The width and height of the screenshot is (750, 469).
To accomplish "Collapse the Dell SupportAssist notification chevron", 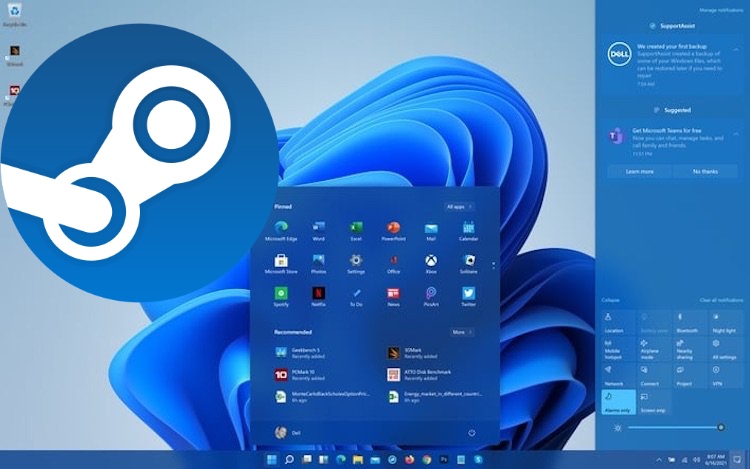I will tap(736, 49).
